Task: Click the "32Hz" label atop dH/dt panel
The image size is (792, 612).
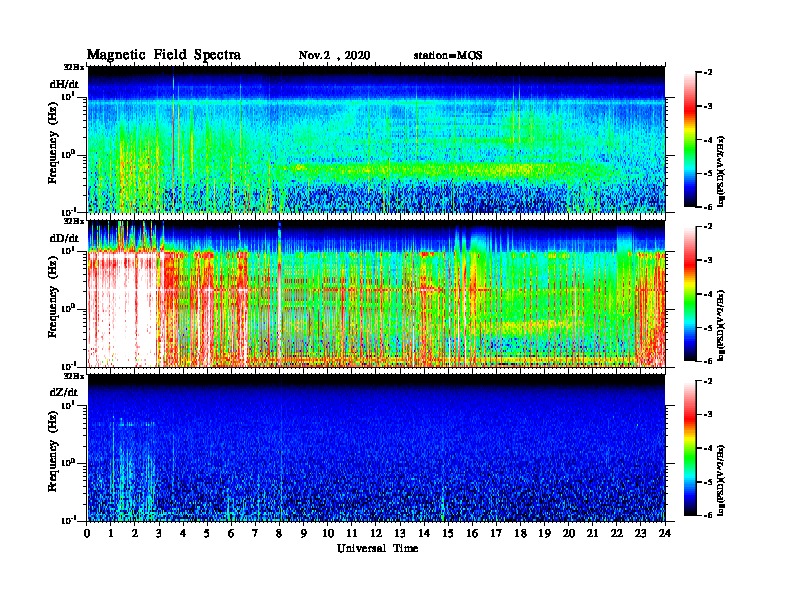Action: (x=73, y=67)
